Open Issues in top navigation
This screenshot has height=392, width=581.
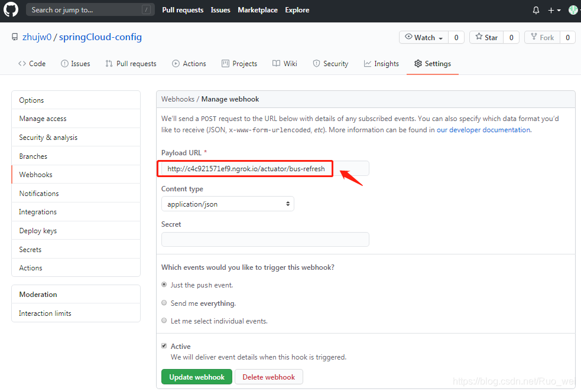click(x=220, y=10)
